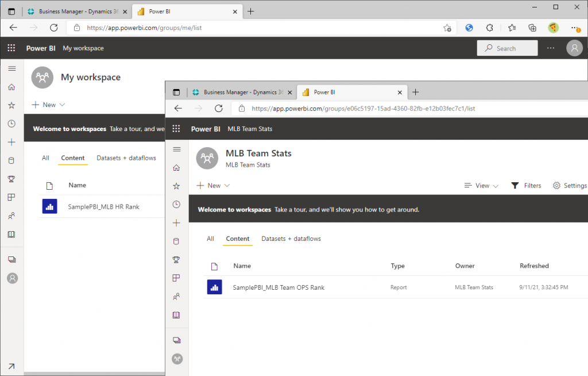588x376 pixels.
Task: Toggle hamburger navigation in MLB Team Stats window
Action: coord(177,149)
